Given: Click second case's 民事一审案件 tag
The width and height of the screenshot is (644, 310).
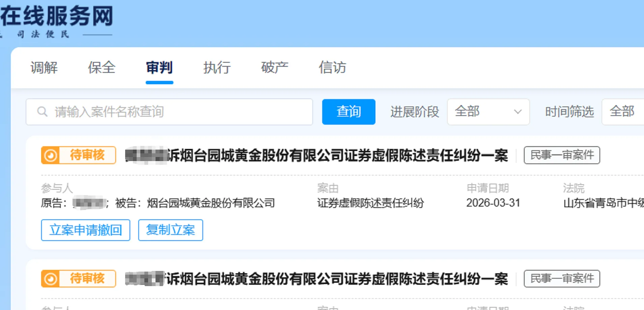Looking at the screenshot, I should click(x=562, y=279).
